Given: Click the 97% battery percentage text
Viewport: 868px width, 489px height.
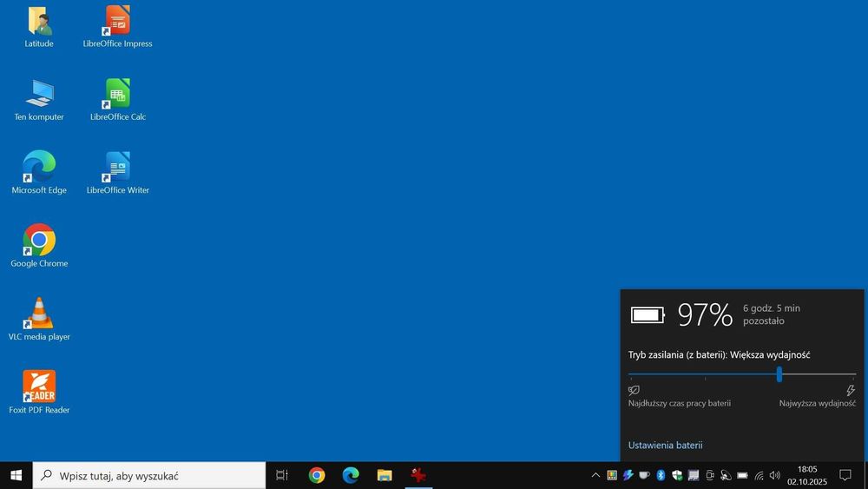Looking at the screenshot, I should pyautogui.click(x=705, y=314).
